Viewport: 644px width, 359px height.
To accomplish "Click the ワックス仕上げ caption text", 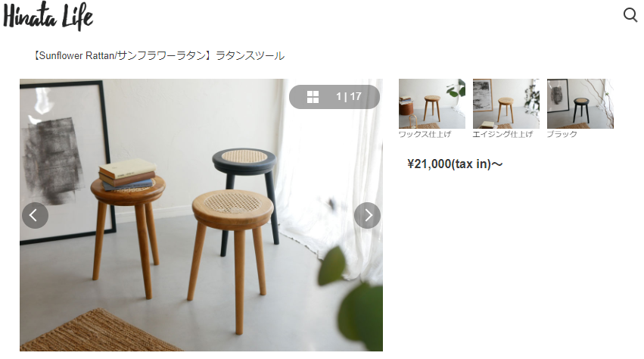I will (x=425, y=134).
